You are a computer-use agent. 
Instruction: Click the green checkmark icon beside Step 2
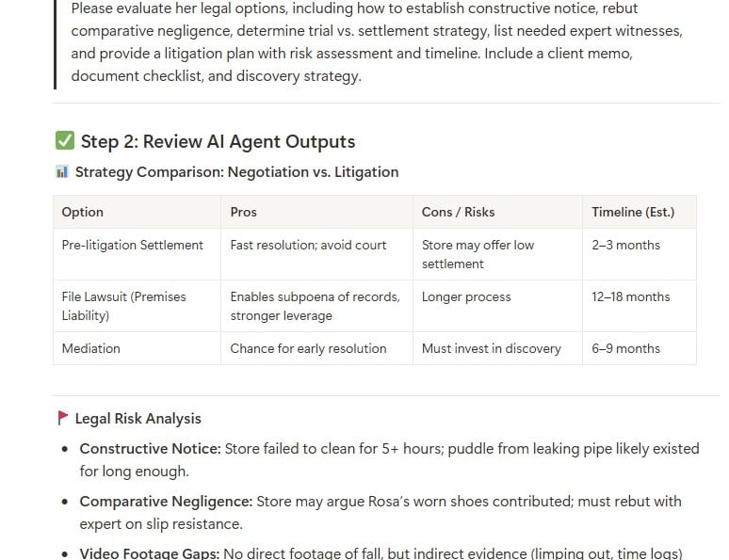pos(64,141)
